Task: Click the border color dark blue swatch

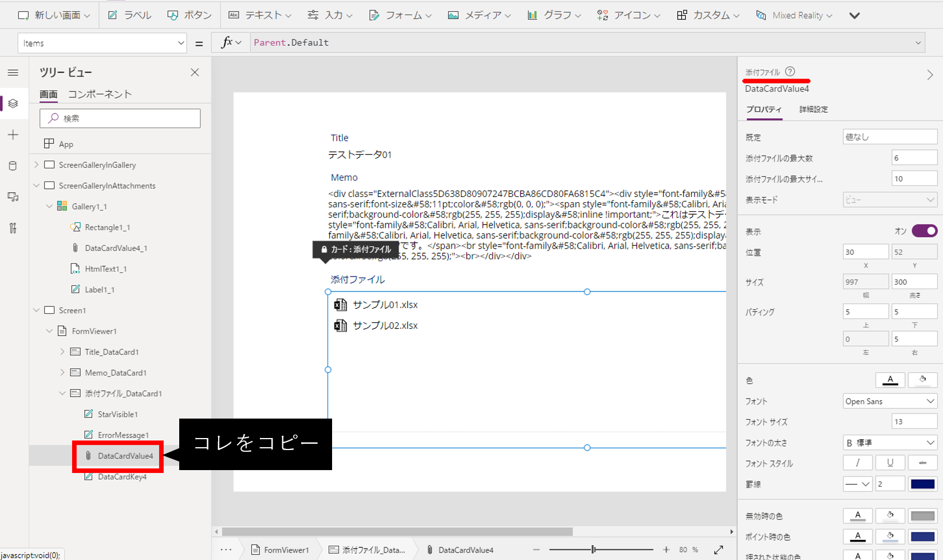Action: pyautogui.click(x=923, y=484)
